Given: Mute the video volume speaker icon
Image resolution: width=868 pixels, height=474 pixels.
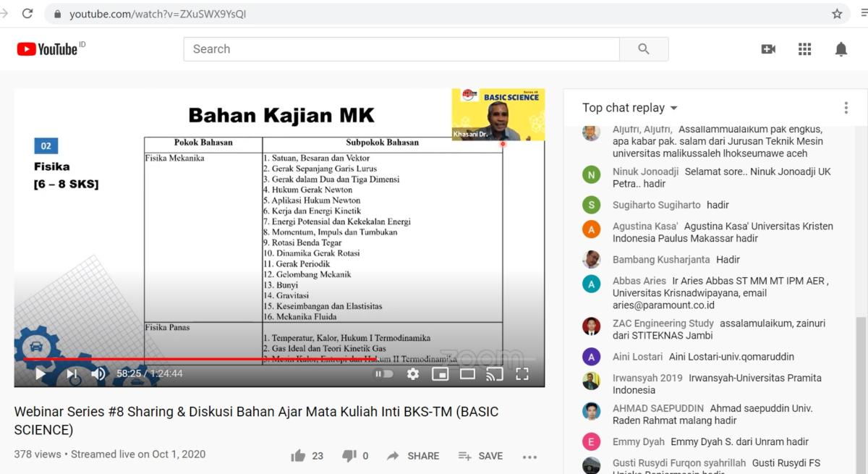Looking at the screenshot, I should click(98, 374).
